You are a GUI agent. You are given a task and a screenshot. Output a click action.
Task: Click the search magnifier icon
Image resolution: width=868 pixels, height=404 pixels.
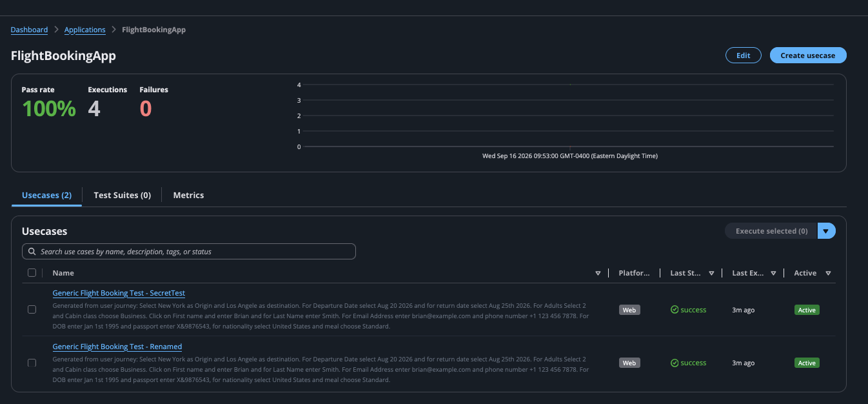(32, 252)
